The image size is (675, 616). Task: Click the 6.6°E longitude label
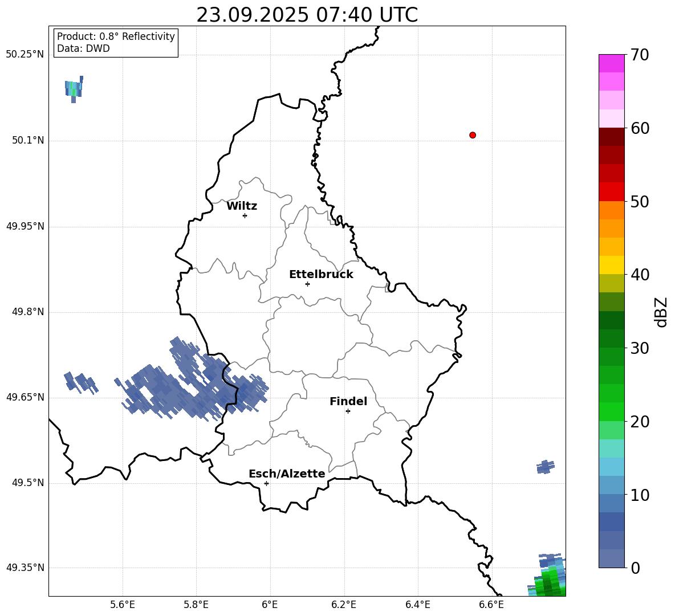[491, 605]
